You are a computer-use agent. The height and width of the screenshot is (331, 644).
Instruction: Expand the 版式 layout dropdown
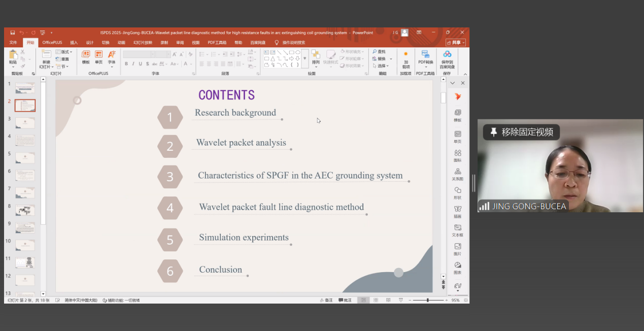(x=64, y=52)
